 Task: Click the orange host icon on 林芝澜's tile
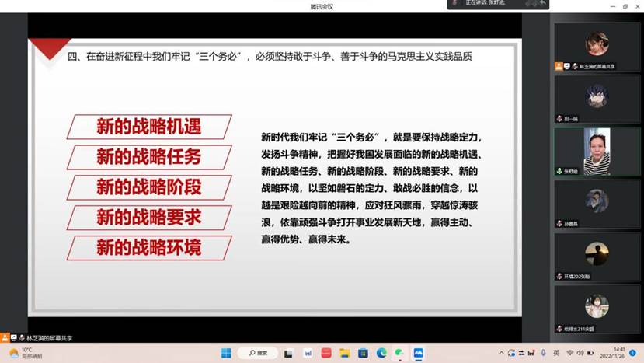pos(559,67)
